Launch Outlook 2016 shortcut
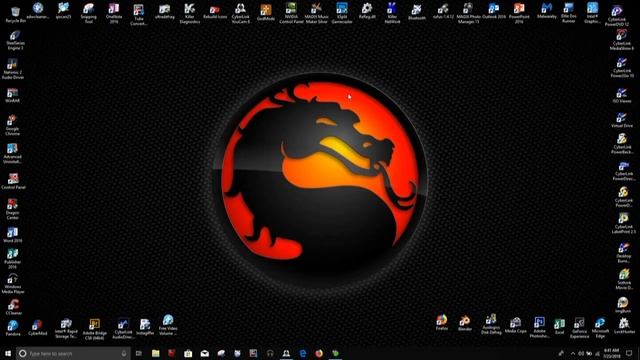Viewport: 640px width, 360px height. [x=494, y=12]
